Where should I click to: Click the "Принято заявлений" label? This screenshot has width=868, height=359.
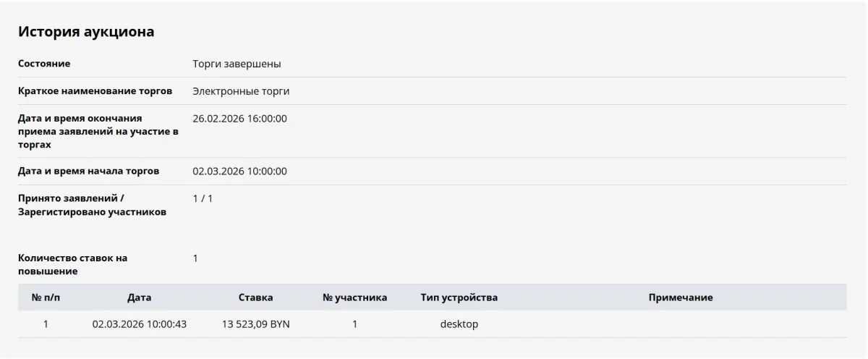coord(71,198)
